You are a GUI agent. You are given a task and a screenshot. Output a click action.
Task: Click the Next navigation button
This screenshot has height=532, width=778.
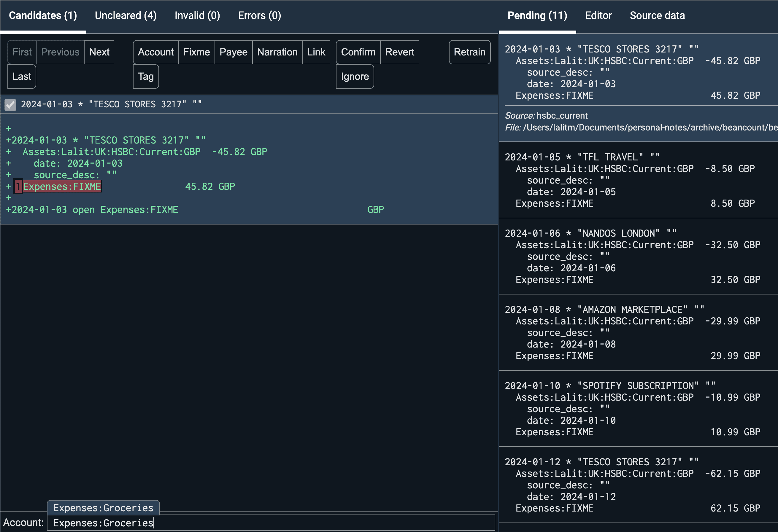click(99, 52)
